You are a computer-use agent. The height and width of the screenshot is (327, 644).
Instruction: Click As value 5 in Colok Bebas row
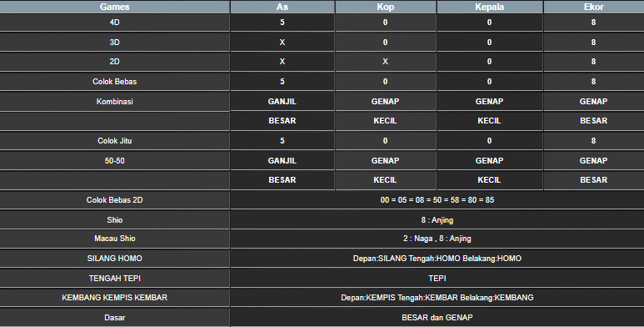(x=282, y=82)
